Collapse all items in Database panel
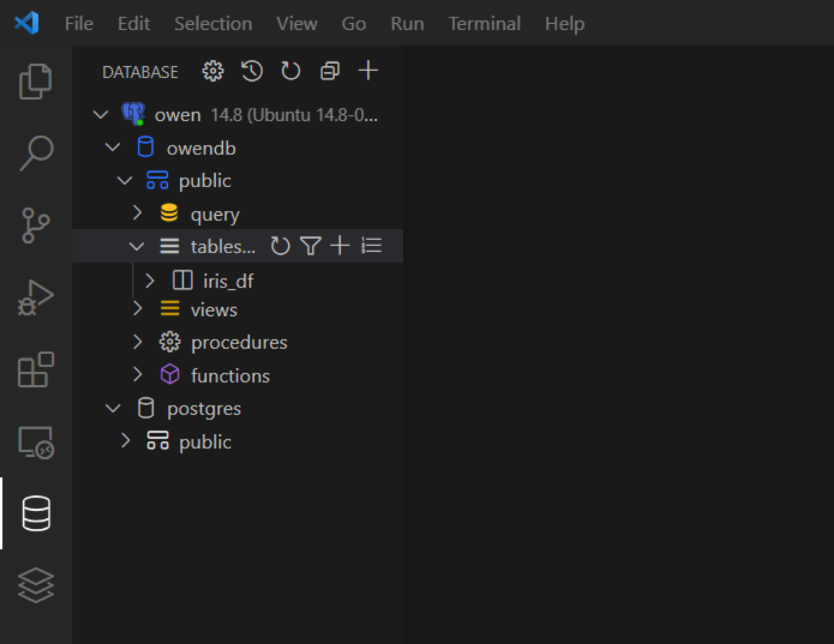This screenshot has height=644, width=834. [x=330, y=71]
